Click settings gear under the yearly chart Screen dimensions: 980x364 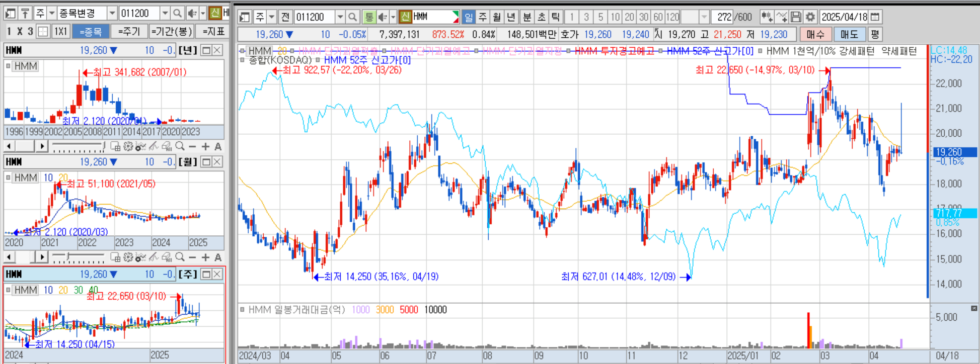(128, 146)
